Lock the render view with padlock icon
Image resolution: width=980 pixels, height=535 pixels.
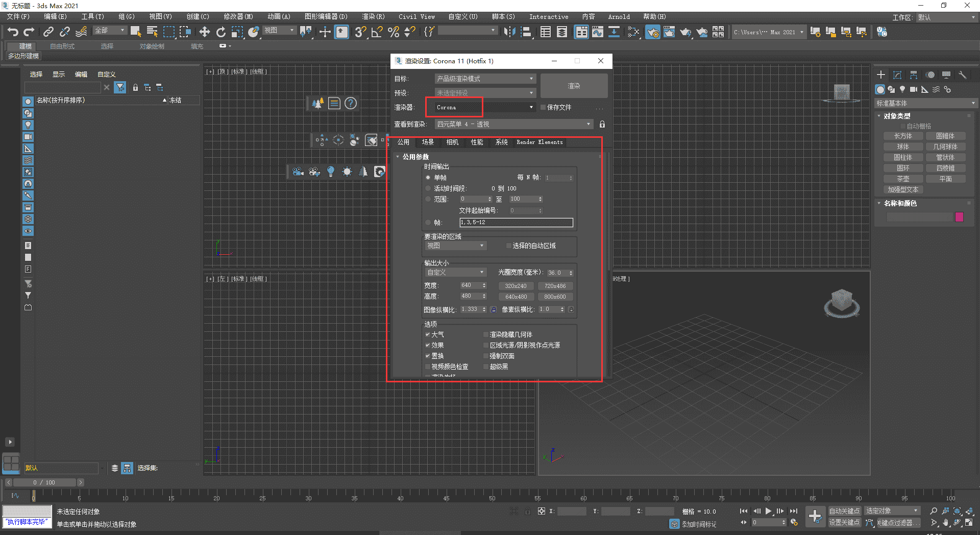[x=602, y=124]
